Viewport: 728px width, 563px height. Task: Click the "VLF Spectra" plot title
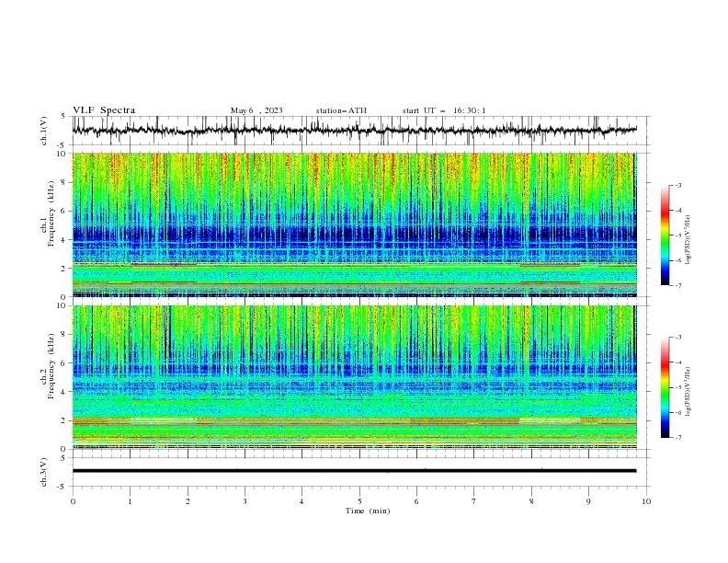104,110
